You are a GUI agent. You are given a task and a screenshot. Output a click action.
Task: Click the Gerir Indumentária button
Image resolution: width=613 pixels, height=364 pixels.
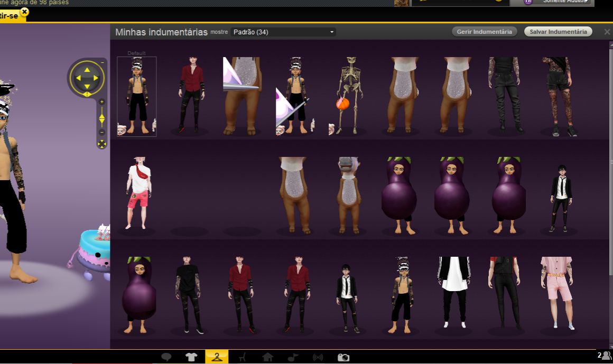coord(485,32)
